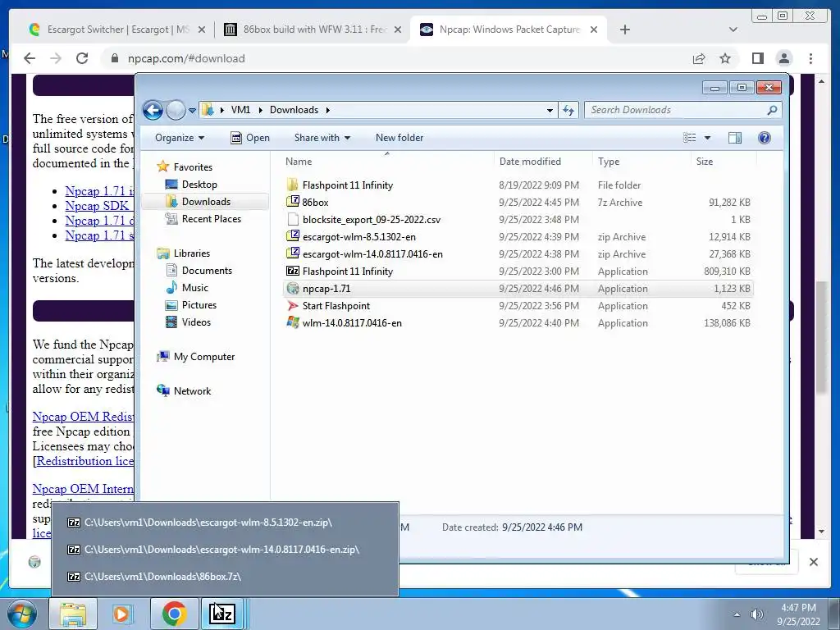Select wlm-14.0.8117.0416-en application
The height and width of the screenshot is (630, 840).
click(x=518, y=323)
